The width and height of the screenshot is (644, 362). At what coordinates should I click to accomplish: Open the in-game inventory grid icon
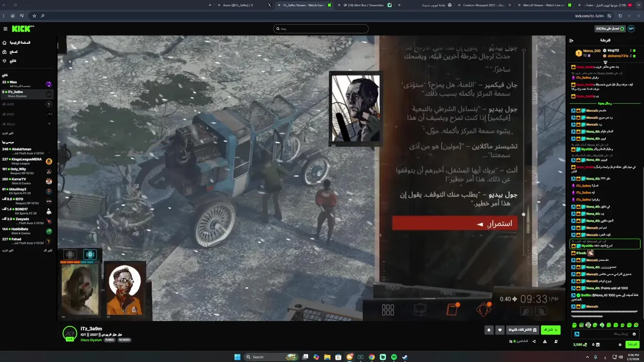tap(388, 310)
